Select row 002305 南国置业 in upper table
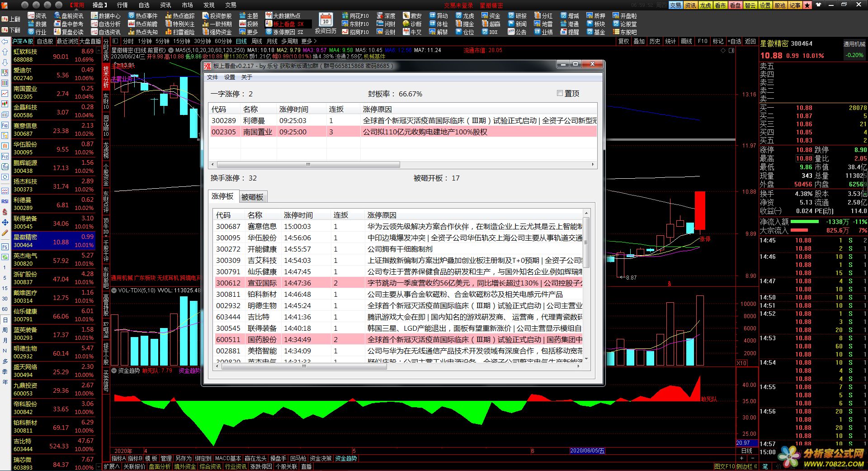The height and width of the screenshot is (471, 868). (x=402, y=132)
